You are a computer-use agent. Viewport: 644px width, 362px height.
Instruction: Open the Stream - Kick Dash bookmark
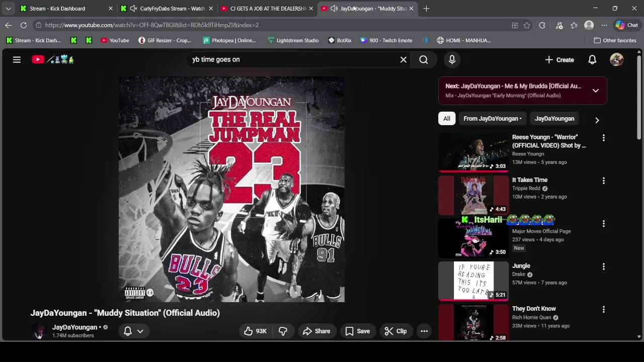tap(33, 40)
